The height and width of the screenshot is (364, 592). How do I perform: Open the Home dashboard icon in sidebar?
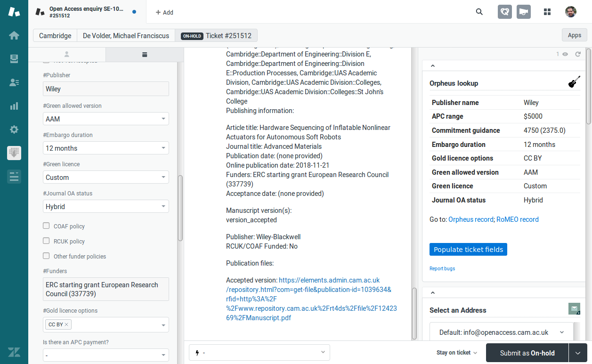(14, 35)
